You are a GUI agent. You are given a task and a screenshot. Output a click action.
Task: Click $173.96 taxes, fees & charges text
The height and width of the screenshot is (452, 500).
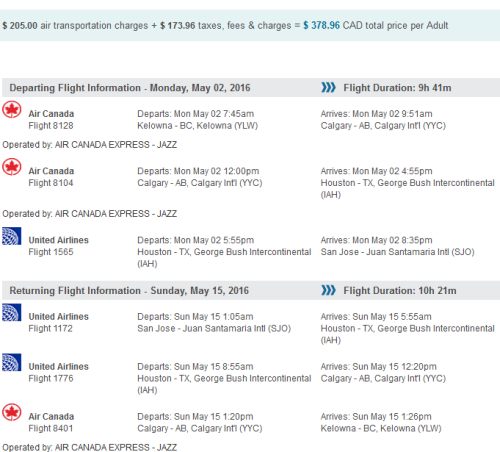pos(225,25)
